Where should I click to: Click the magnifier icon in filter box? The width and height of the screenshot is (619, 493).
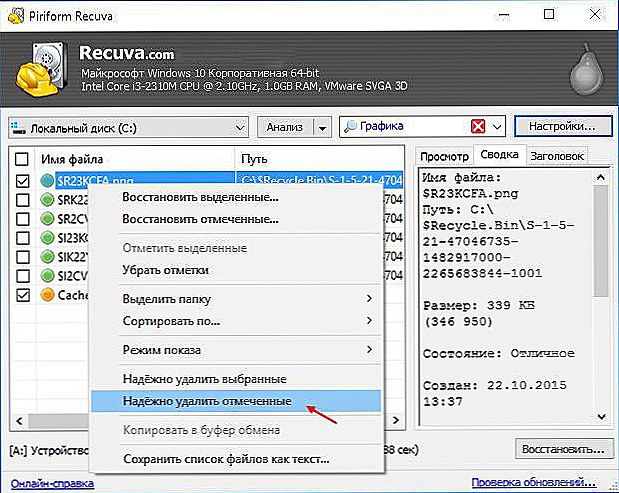tap(350, 127)
